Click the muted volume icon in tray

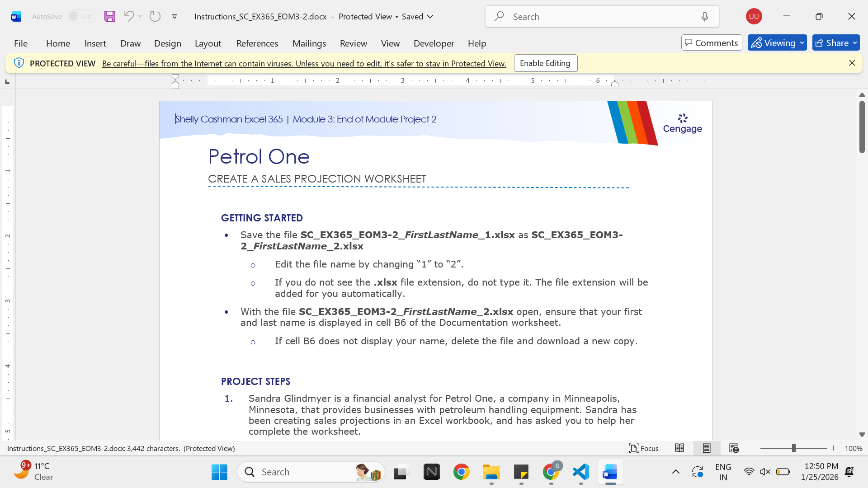765,472
